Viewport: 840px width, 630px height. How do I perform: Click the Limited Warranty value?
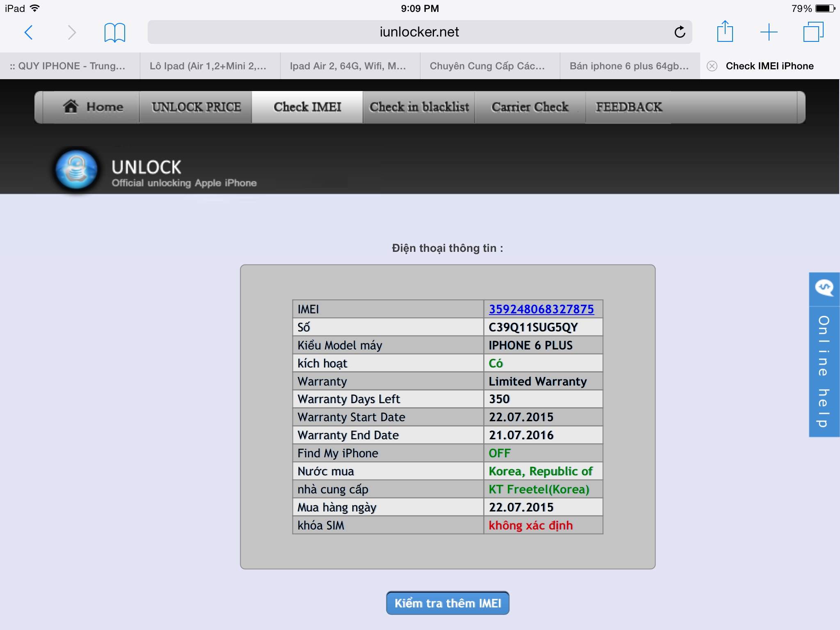[x=537, y=381]
